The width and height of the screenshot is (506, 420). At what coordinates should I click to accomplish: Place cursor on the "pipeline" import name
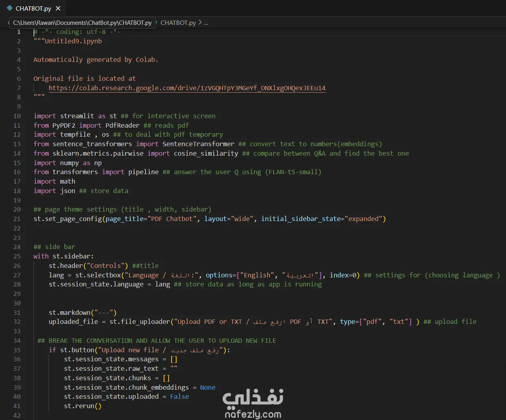coord(143,172)
